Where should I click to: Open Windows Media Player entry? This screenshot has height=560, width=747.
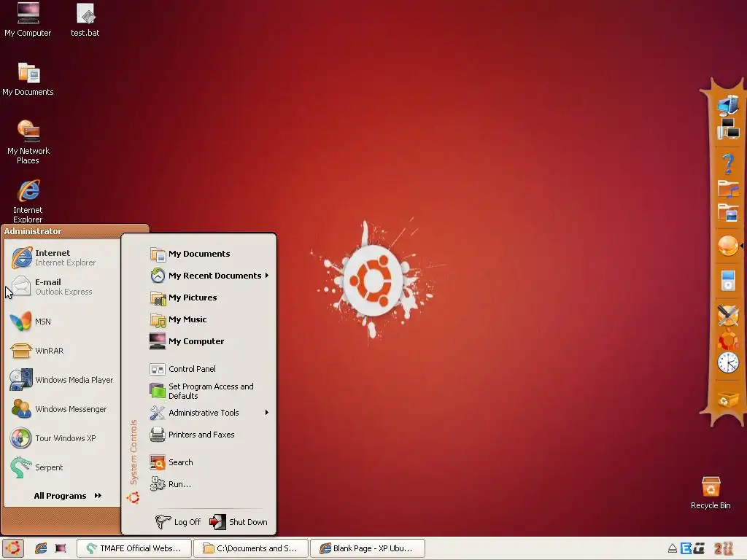pyautogui.click(x=62, y=379)
